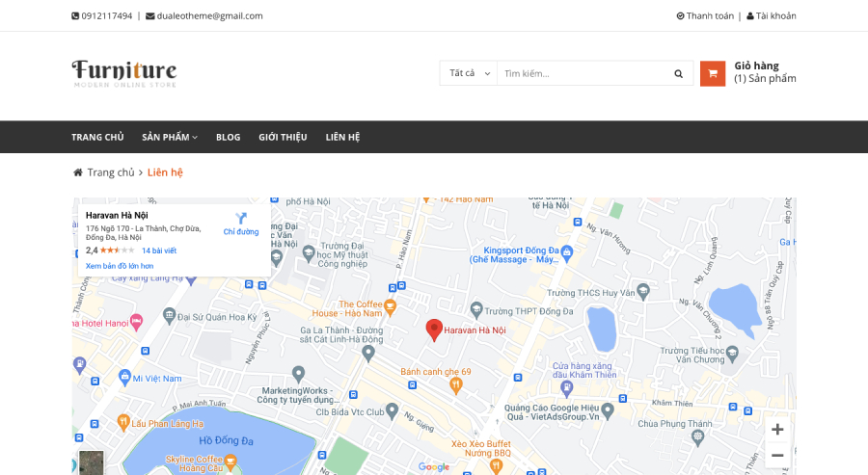Zoom in the map with plus button
Image resolution: width=868 pixels, height=475 pixels.
[777, 429]
